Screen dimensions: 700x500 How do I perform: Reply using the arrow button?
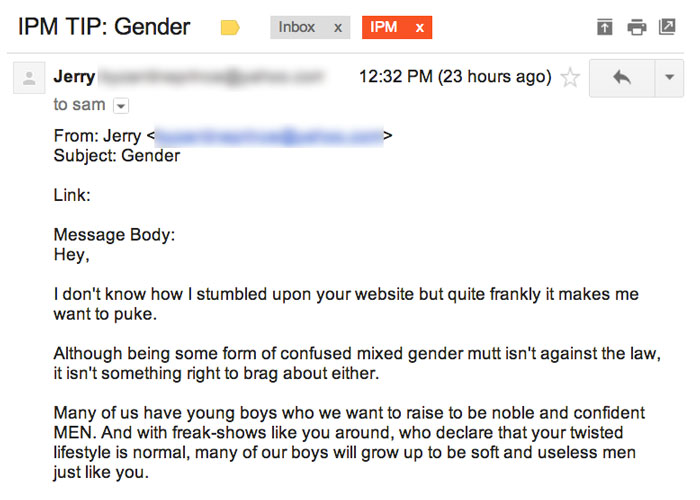pyautogui.click(x=622, y=78)
